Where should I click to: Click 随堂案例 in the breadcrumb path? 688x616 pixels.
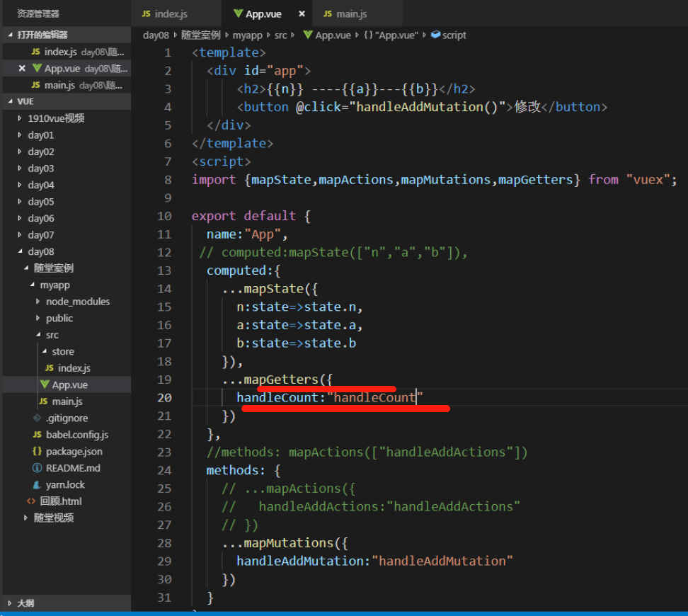(x=200, y=35)
